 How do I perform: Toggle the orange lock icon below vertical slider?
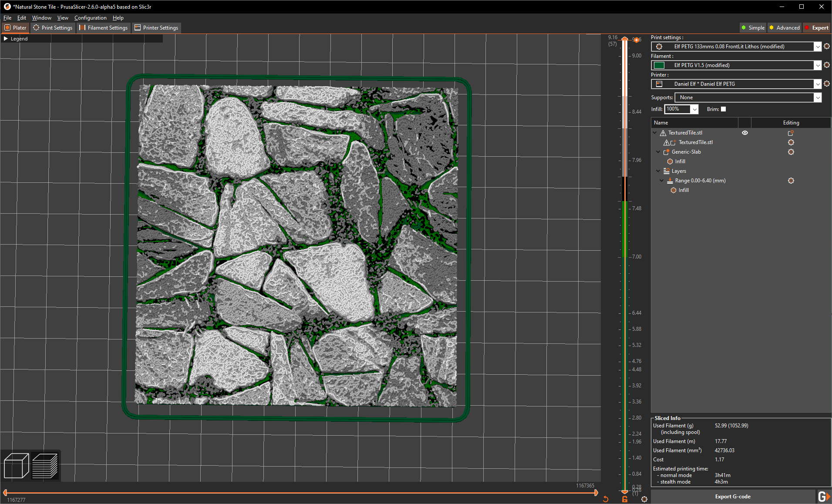point(625,499)
